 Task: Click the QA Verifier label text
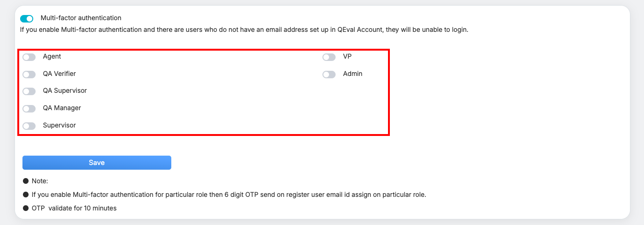(59, 74)
